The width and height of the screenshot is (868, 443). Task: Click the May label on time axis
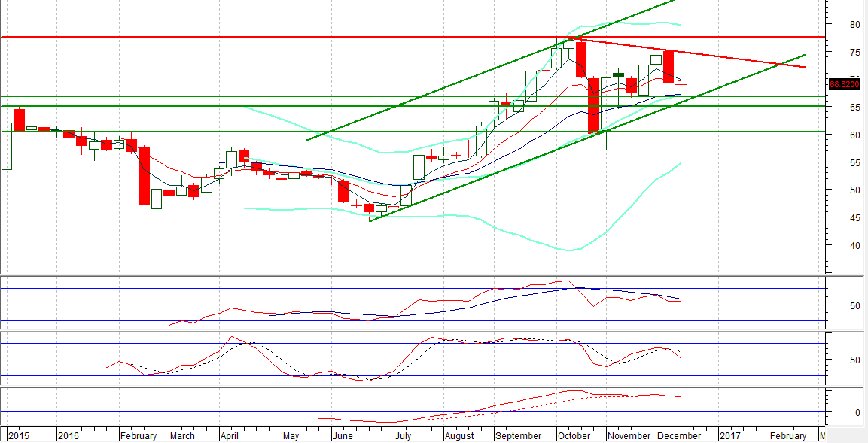pyautogui.click(x=291, y=435)
